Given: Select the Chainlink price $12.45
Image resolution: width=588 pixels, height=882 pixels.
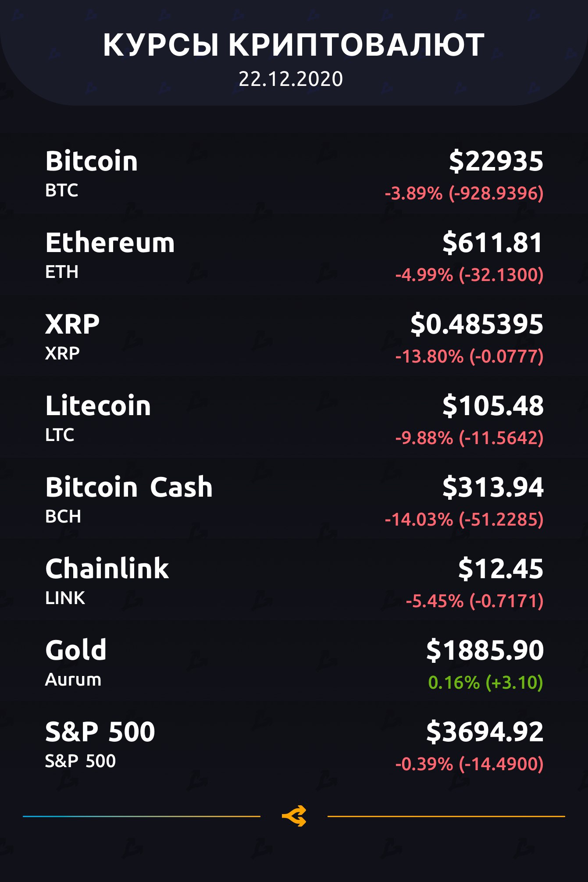Looking at the screenshot, I should (x=501, y=569).
